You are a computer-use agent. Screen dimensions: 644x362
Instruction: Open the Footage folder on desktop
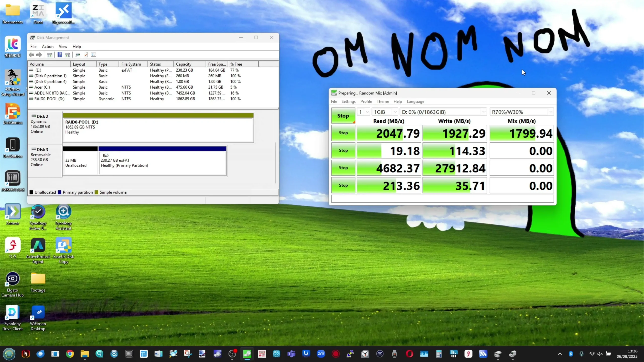[x=38, y=282]
